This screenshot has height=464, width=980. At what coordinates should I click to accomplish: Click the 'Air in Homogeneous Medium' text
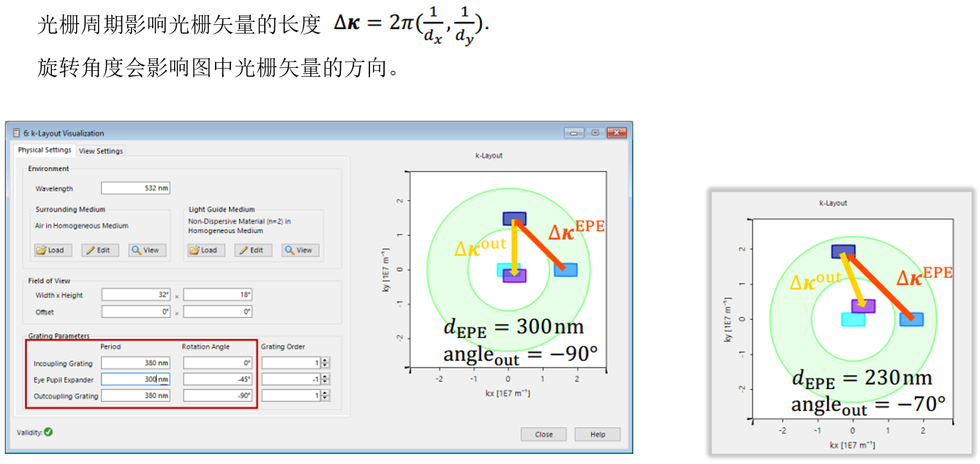point(82,226)
